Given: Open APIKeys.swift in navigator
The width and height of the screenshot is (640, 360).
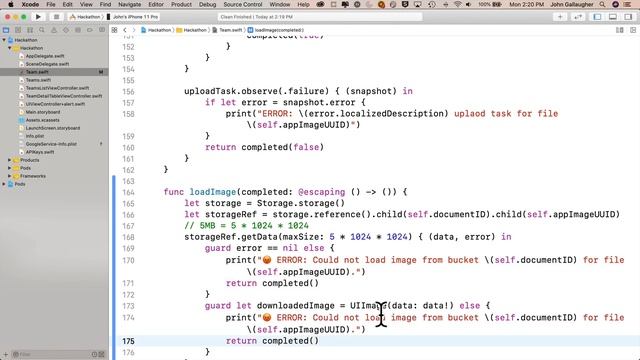Looking at the screenshot, I should [x=40, y=152].
